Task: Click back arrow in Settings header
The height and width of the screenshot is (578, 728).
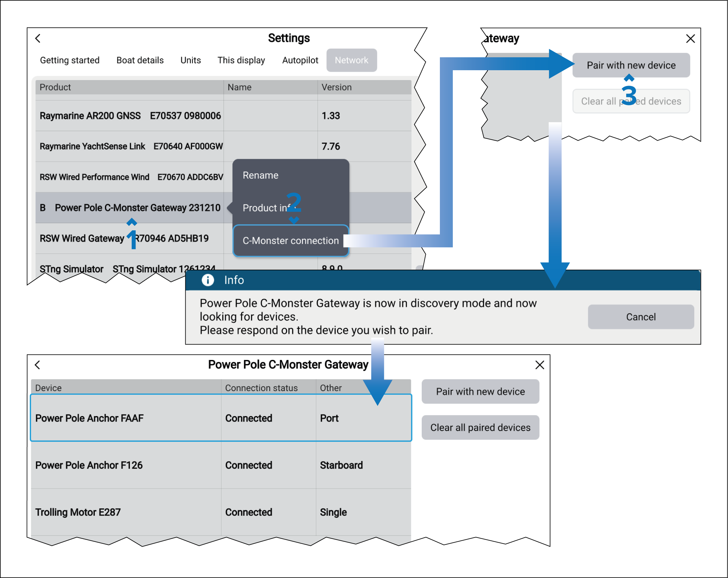Action: 38,38
